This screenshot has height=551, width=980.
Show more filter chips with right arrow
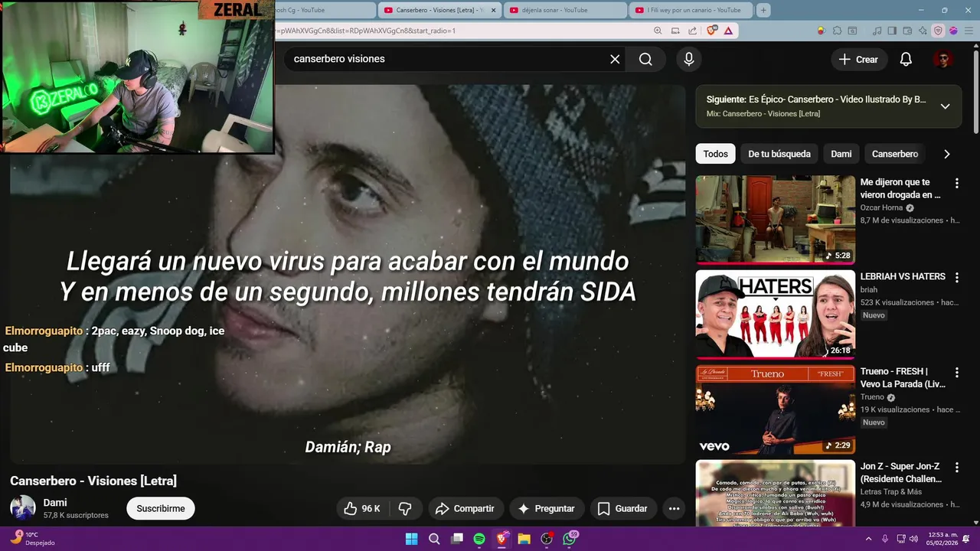pos(946,154)
